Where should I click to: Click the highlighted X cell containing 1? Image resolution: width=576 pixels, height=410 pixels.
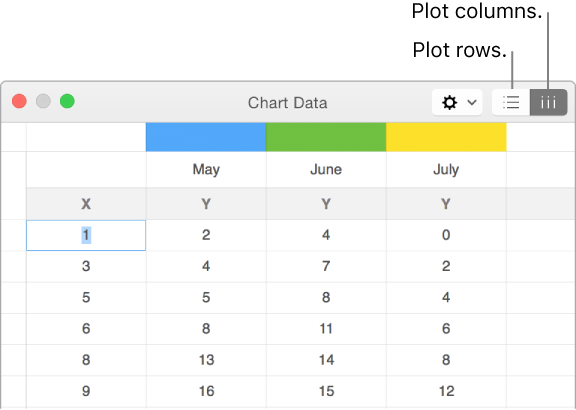(x=86, y=235)
